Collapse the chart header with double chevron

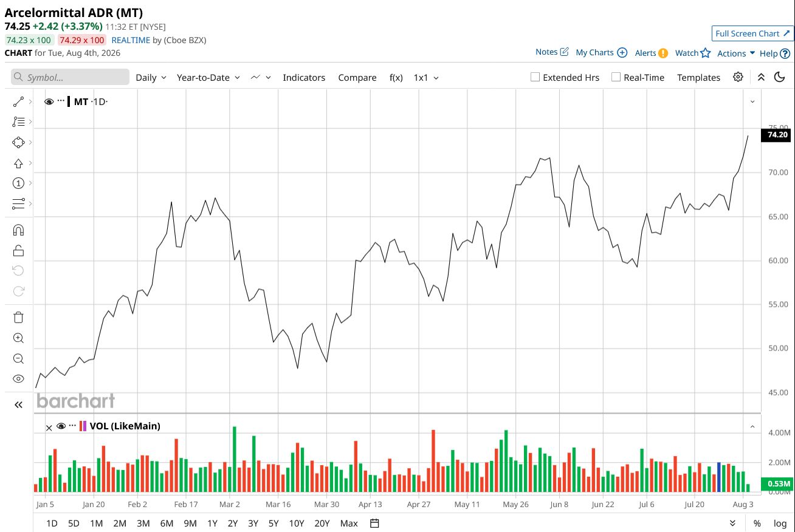click(761, 77)
